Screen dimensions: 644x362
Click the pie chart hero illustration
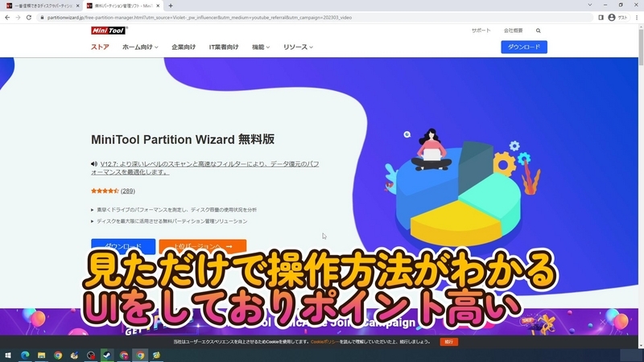tap(462, 189)
